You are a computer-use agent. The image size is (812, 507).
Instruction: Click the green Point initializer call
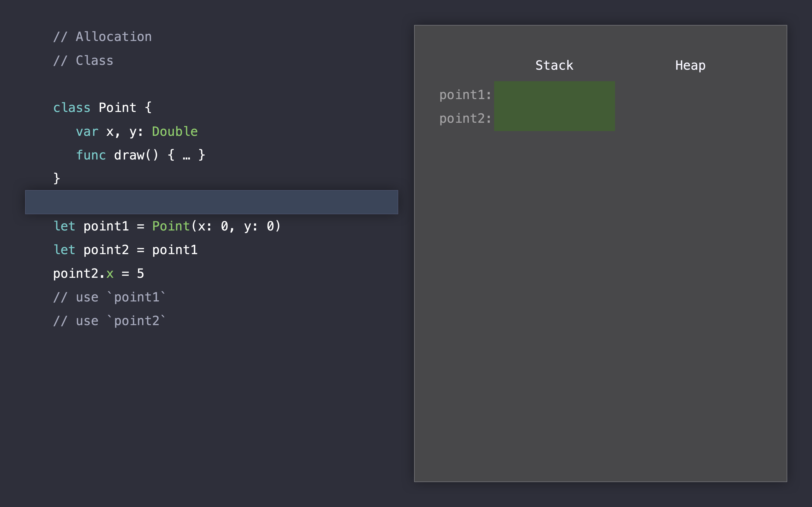pos(171,226)
